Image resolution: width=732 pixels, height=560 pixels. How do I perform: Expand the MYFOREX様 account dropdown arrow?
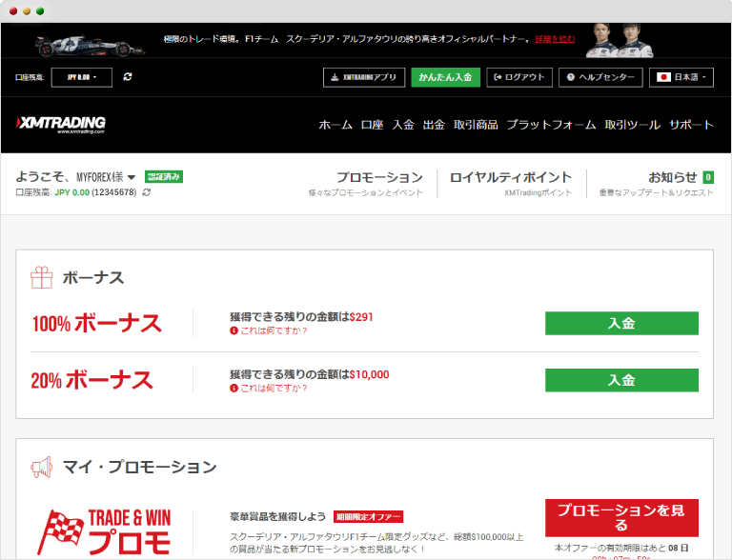point(132,177)
